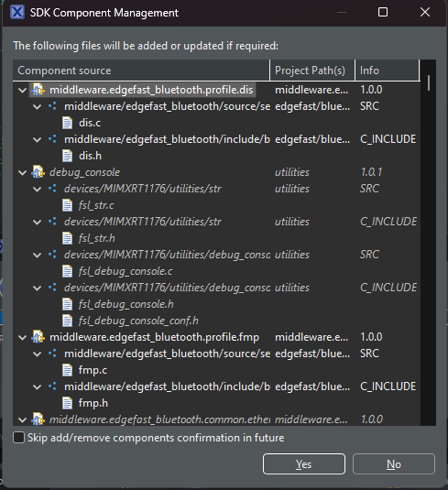Click the fsl_debug_console.h file icon
This screenshot has height=490, width=448.
tap(67, 304)
